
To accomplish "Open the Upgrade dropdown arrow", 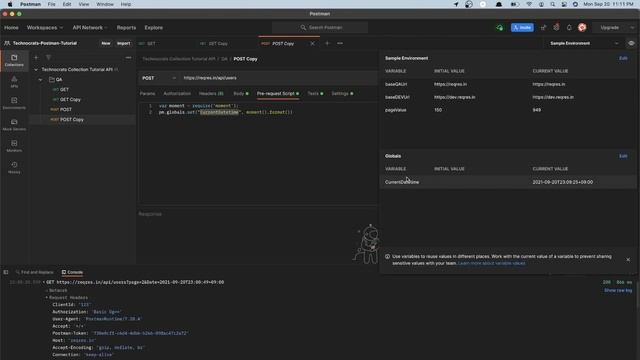I will click(x=632, y=27).
